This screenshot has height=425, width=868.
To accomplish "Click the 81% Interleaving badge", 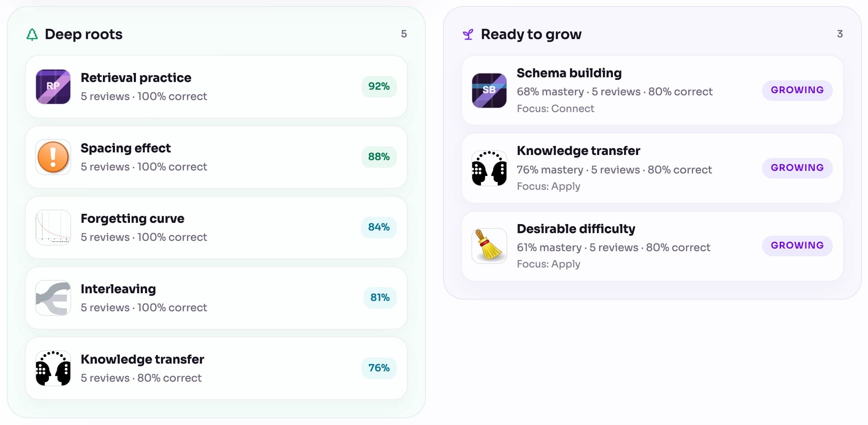I will click(x=380, y=297).
